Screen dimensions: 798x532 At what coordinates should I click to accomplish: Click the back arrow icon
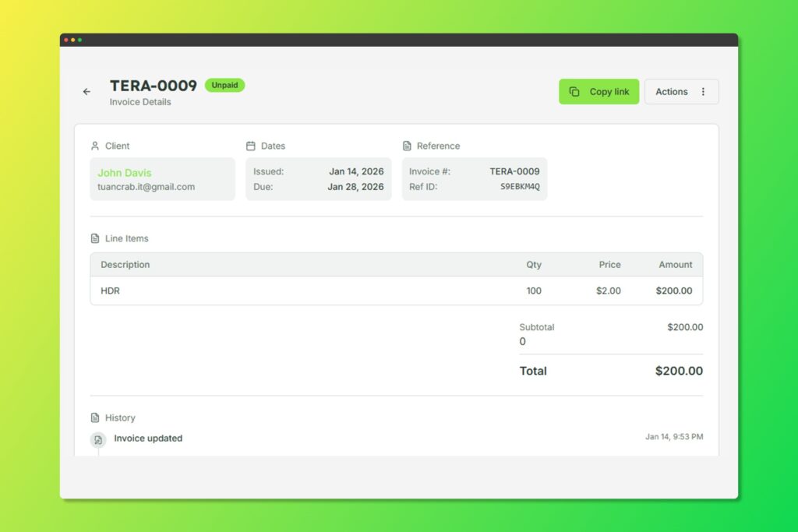[x=87, y=92]
